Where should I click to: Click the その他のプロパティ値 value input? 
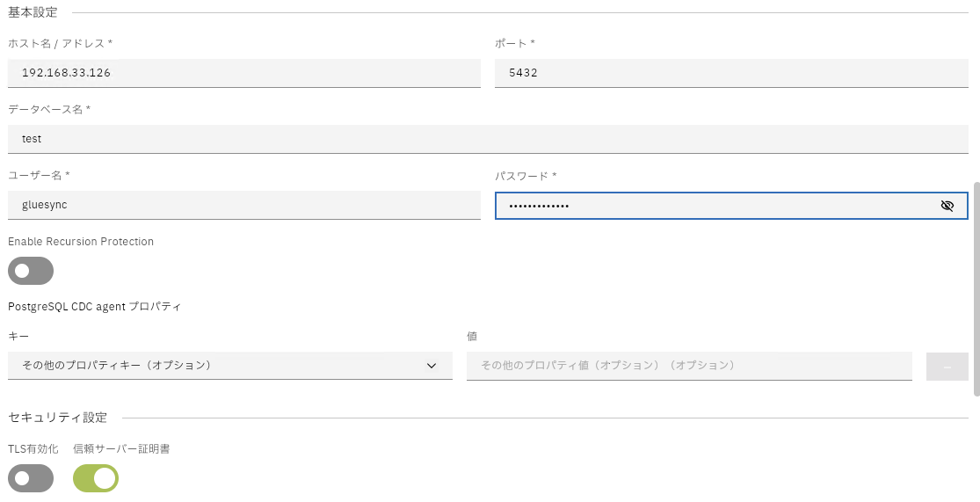pos(689,366)
